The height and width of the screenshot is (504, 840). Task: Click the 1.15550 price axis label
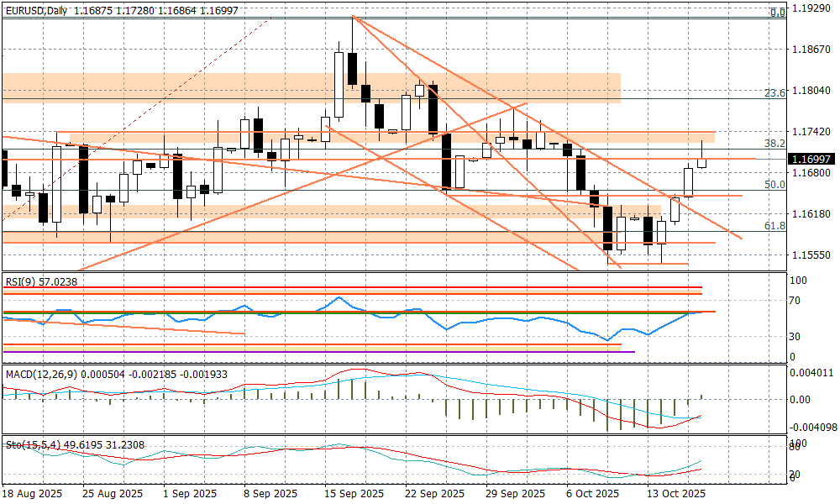(812, 255)
